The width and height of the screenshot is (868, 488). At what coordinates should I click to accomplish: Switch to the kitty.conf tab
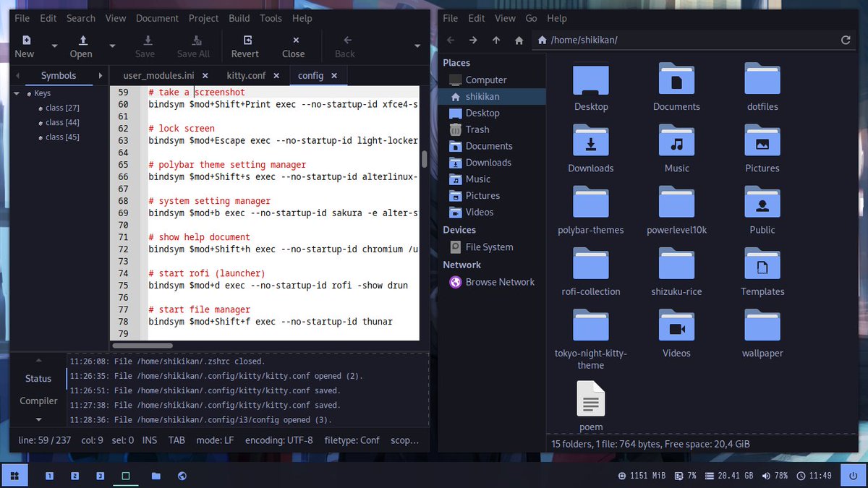[246, 75]
